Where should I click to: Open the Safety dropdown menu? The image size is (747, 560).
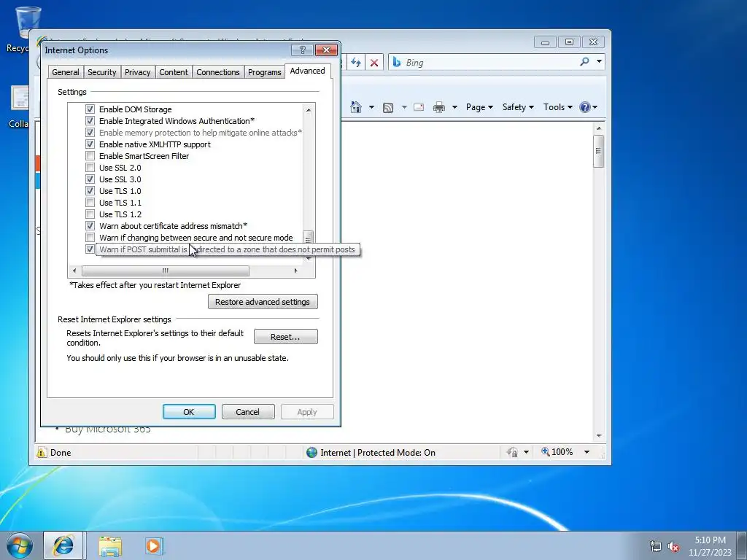[x=518, y=107]
